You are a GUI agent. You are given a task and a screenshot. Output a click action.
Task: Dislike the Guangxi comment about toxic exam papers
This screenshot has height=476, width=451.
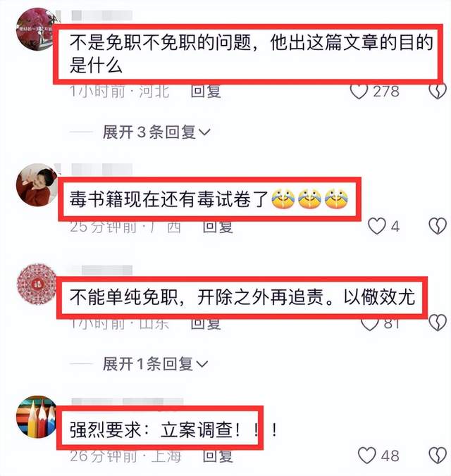pyautogui.click(x=438, y=226)
